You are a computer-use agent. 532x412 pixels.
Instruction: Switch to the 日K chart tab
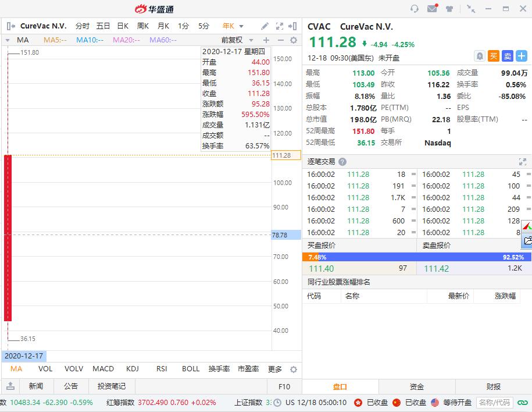point(123,26)
